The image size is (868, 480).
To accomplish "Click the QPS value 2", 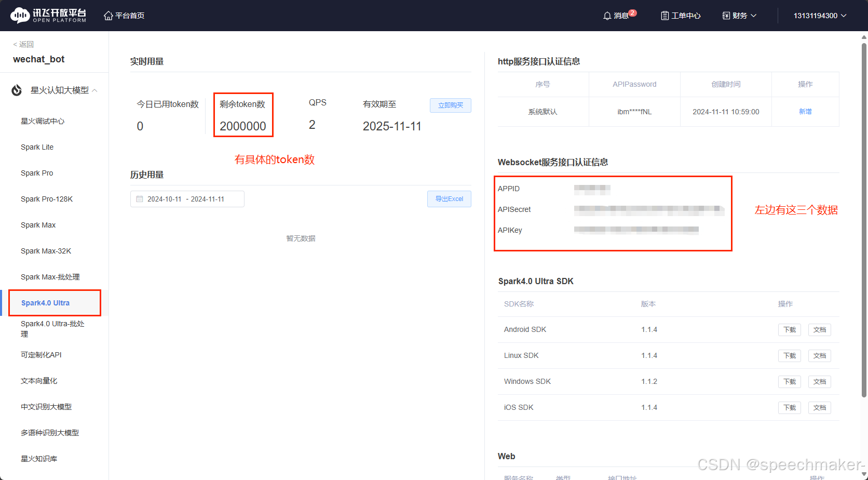I will pyautogui.click(x=312, y=125).
